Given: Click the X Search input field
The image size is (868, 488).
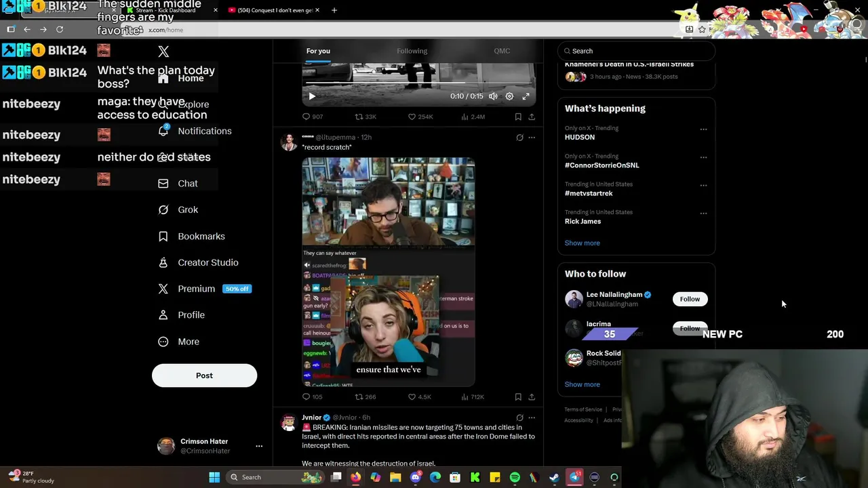Looking at the screenshot, I should click(x=636, y=51).
